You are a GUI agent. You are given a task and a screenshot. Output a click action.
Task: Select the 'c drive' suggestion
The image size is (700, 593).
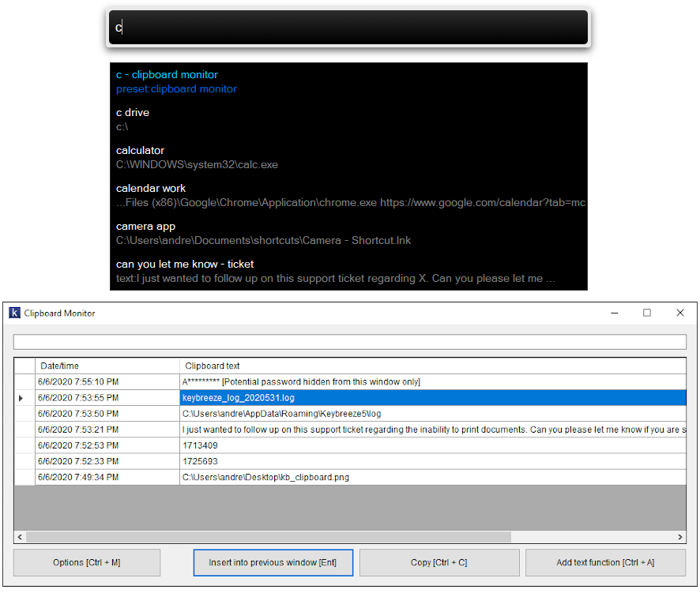click(x=348, y=119)
